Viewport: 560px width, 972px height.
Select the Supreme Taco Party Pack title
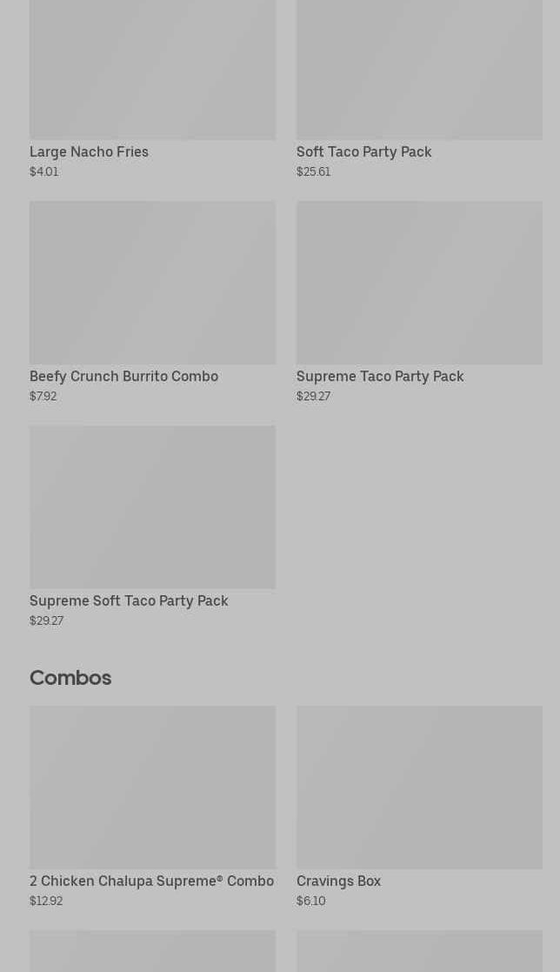click(380, 376)
